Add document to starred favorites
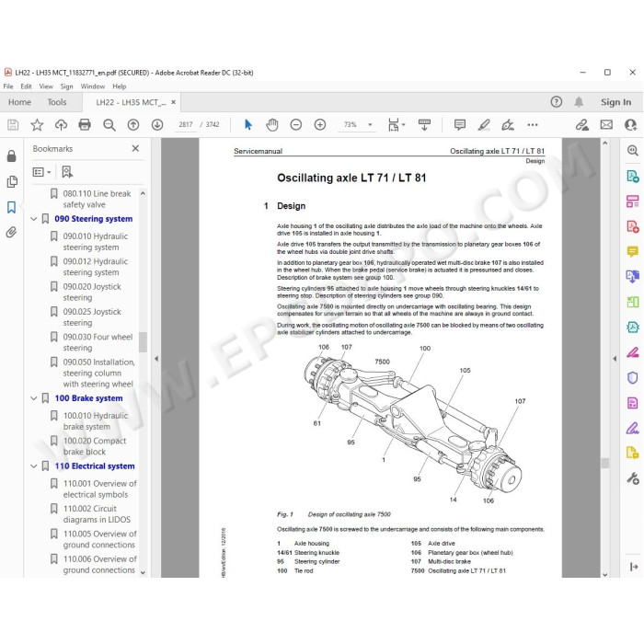This screenshot has width=644, height=644. click(x=37, y=124)
